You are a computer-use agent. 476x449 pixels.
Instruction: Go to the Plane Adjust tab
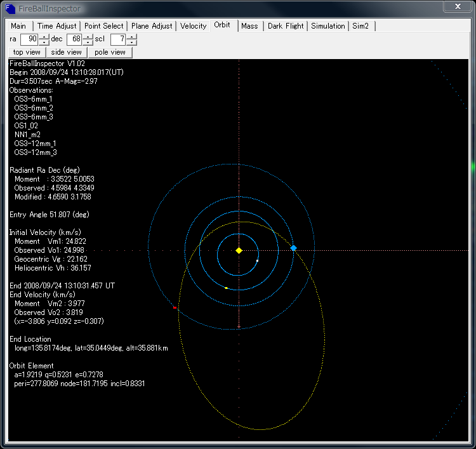(152, 26)
